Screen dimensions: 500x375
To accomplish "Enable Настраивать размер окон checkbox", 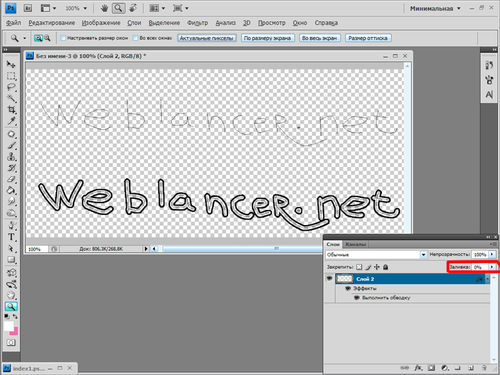I will (x=63, y=38).
